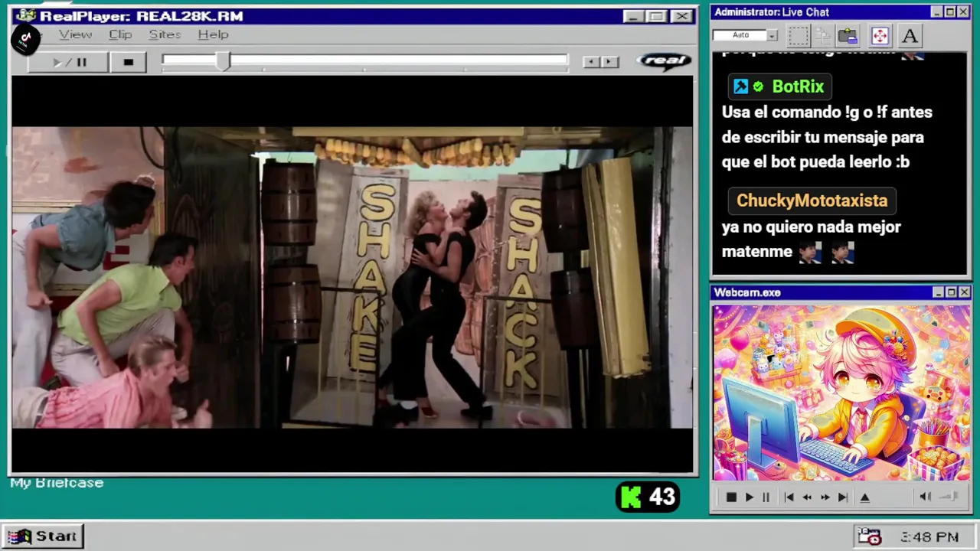Click the right arrow next to real logo
This screenshot has height=551, width=980.
(609, 62)
